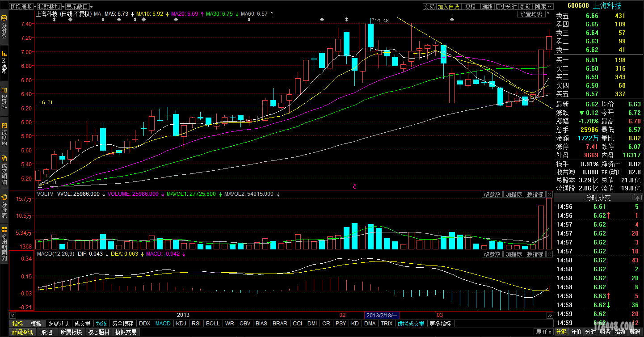
Task: Open the 所属板块 bottom tab
Action: click(x=71, y=332)
